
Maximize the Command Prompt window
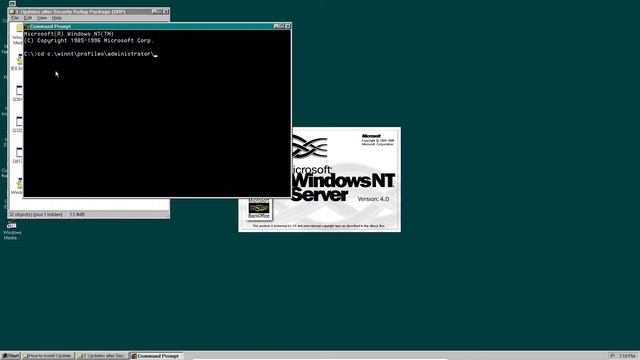pyautogui.click(x=281, y=26)
